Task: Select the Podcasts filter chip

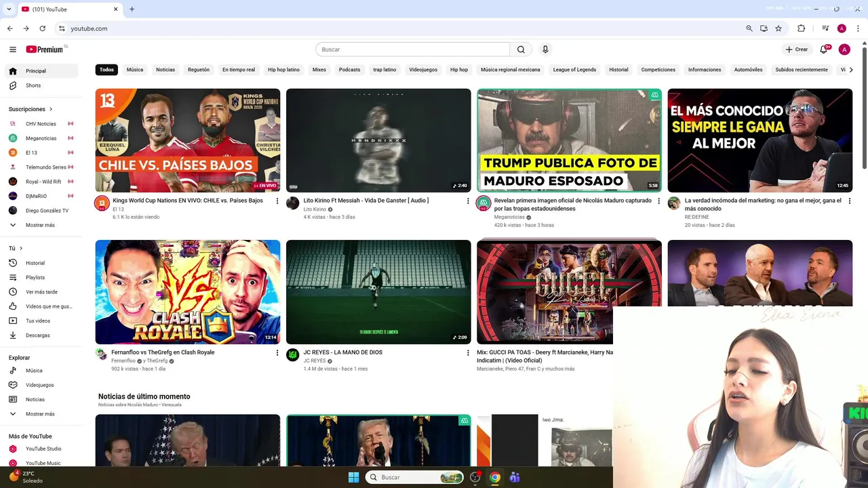Action: [x=350, y=70]
